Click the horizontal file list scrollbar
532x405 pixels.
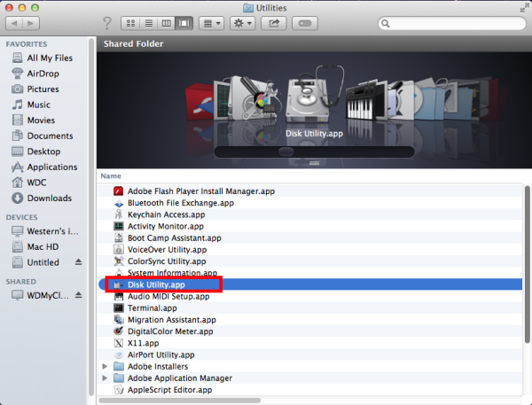180,401
